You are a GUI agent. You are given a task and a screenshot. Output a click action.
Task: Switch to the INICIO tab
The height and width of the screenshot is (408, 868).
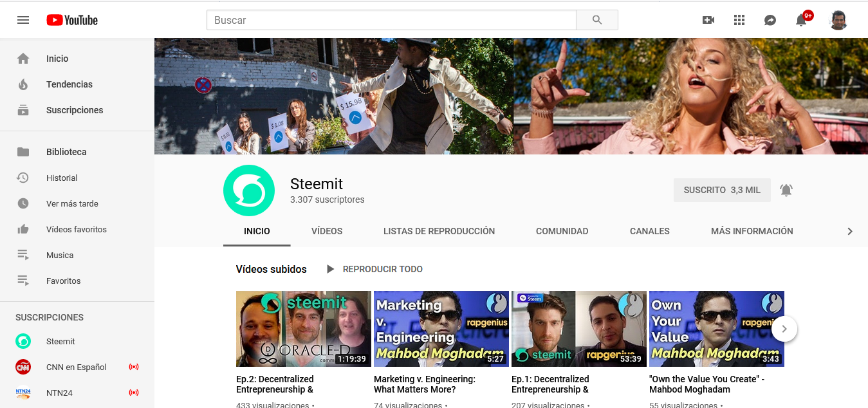(x=257, y=231)
